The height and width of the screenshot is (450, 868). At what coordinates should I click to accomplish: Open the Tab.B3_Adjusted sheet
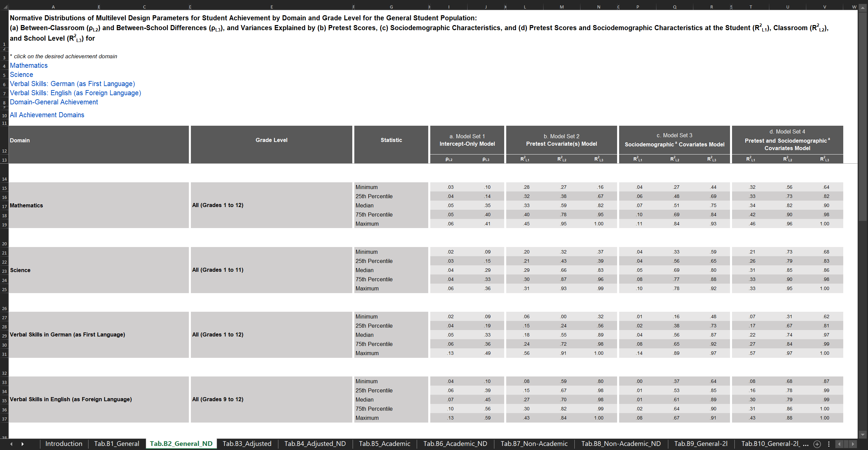point(247,444)
